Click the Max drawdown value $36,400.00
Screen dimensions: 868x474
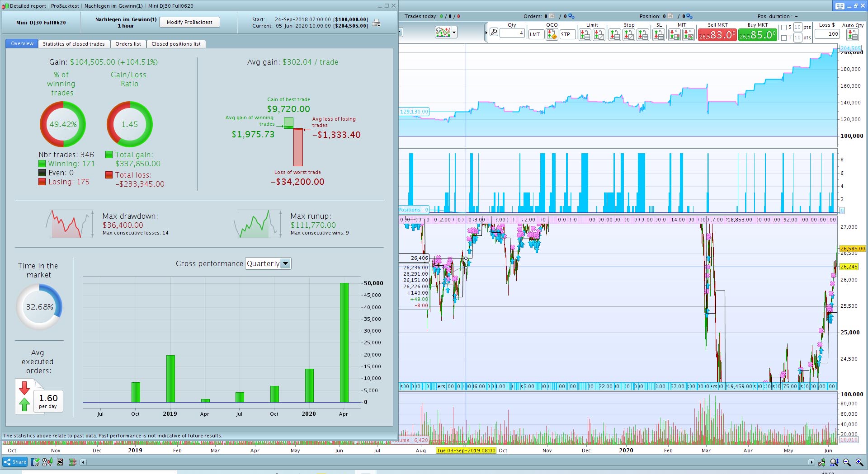123,225
